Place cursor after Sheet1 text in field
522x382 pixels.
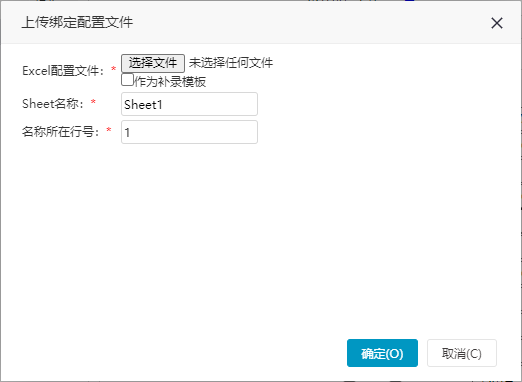pos(163,105)
